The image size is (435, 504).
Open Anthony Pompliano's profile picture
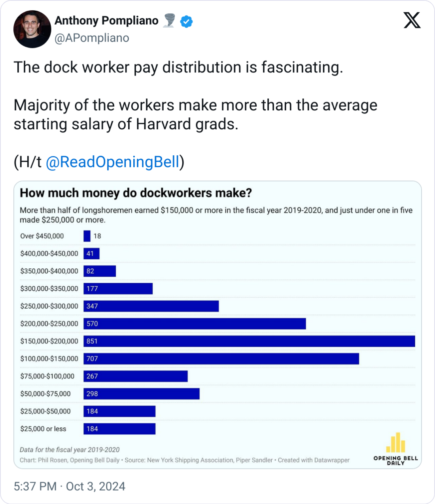point(32,29)
